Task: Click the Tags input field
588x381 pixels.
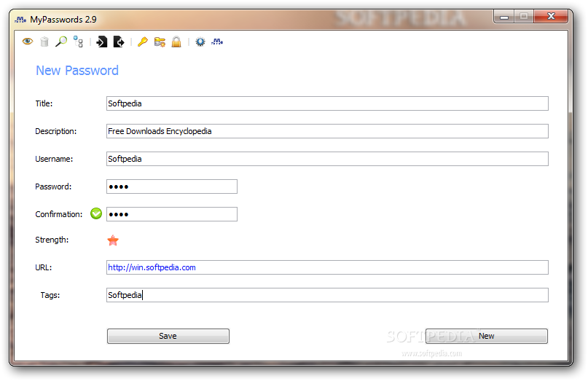Action: [327, 295]
